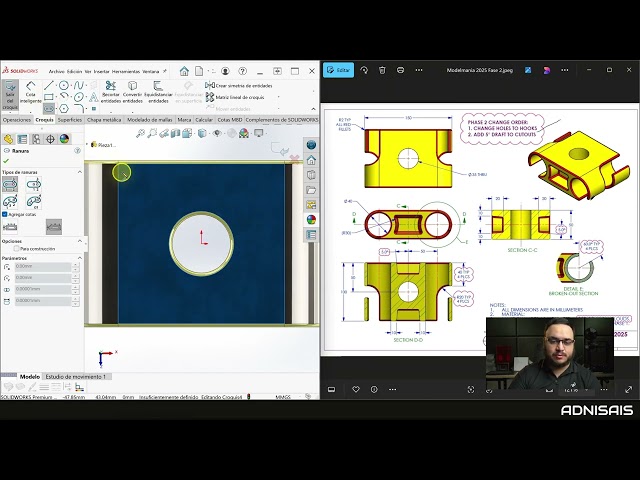Select the Spline sketch tool

78,85
